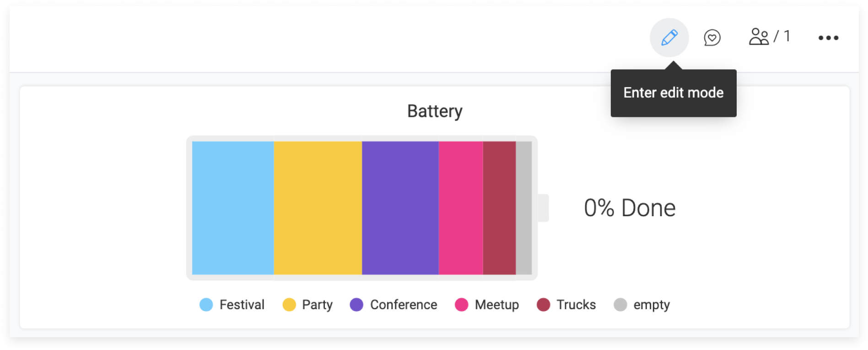Select the light blue Festival battery segment
Image resolution: width=868 pixels, height=350 pixels.
point(233,208)
